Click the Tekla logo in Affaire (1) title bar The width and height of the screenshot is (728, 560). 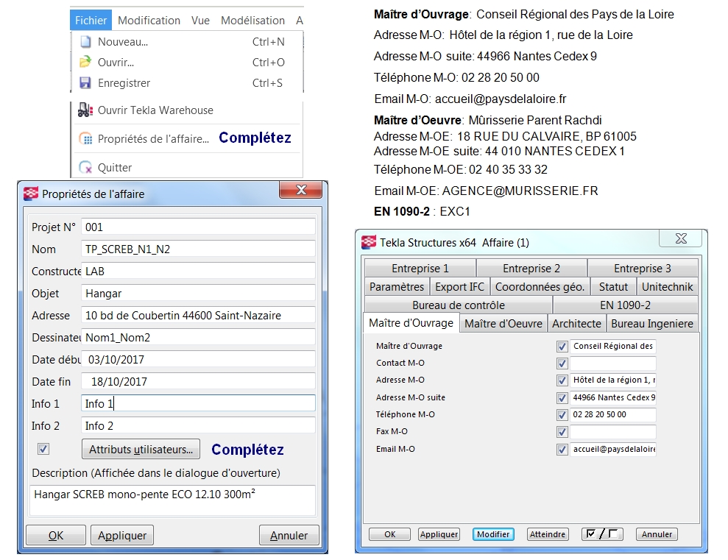(x=369, y=242)
